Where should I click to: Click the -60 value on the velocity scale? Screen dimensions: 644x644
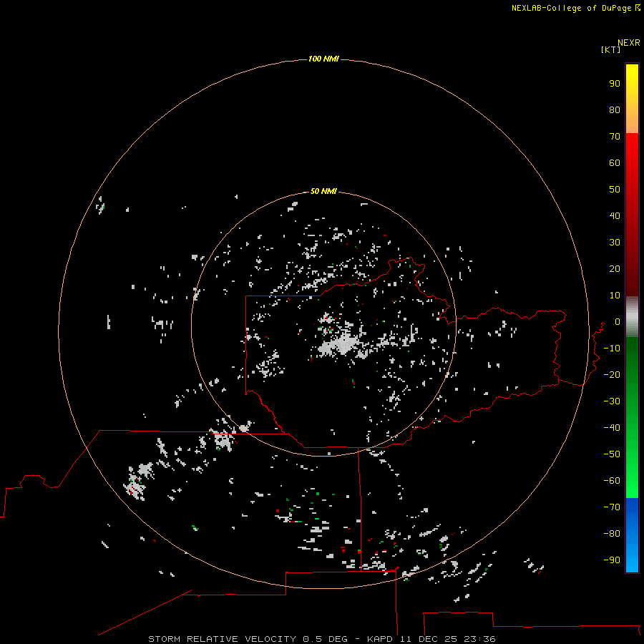coord(612,481)
